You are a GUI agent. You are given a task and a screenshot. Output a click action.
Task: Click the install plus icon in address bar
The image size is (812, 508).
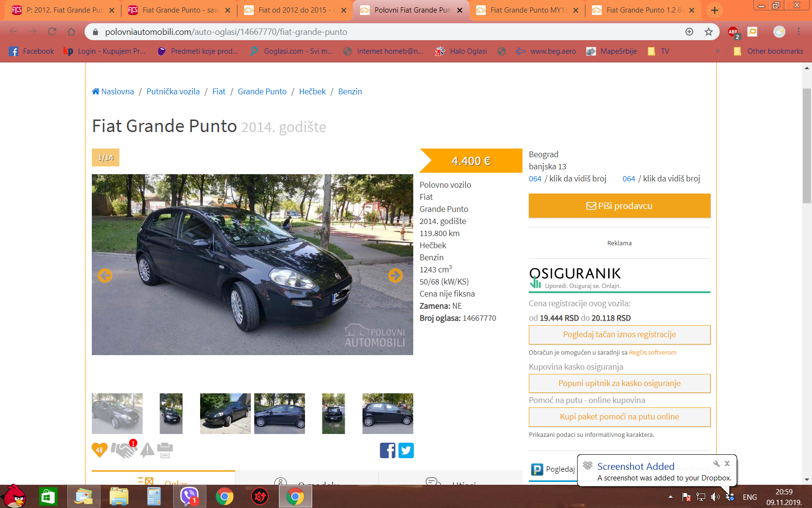click(x=689, y=32)
